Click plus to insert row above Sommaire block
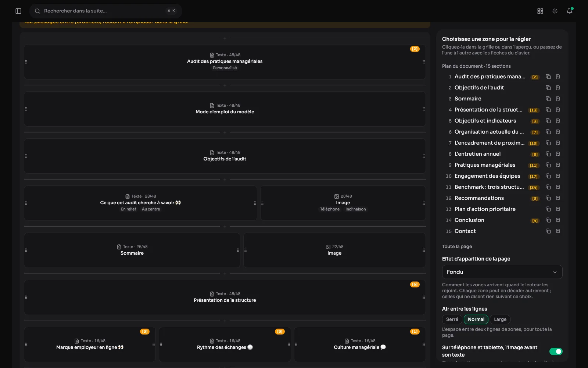Image resolution: width=588 pixels, height=368 pixels. point(225,227)
